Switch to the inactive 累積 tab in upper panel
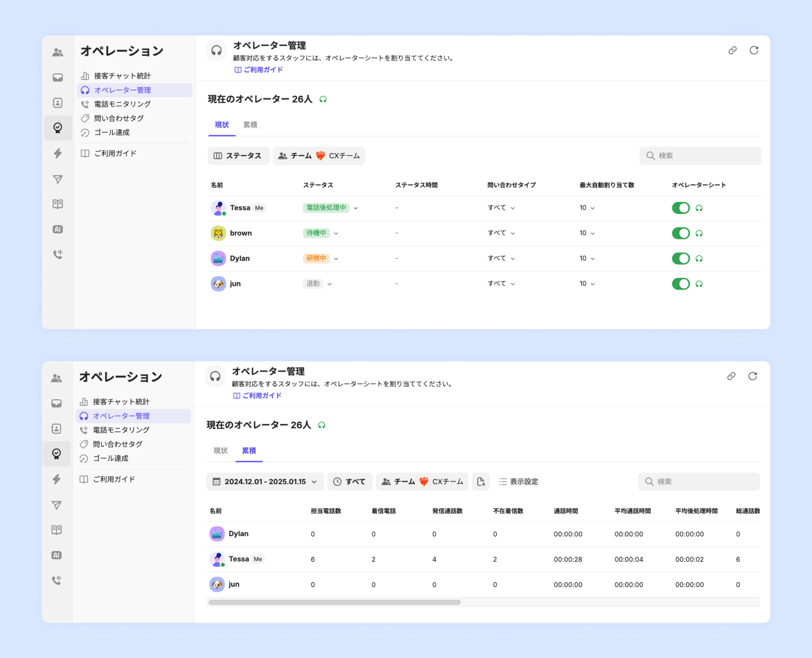Viewport: 812px width, 658px height. (250, 125)
